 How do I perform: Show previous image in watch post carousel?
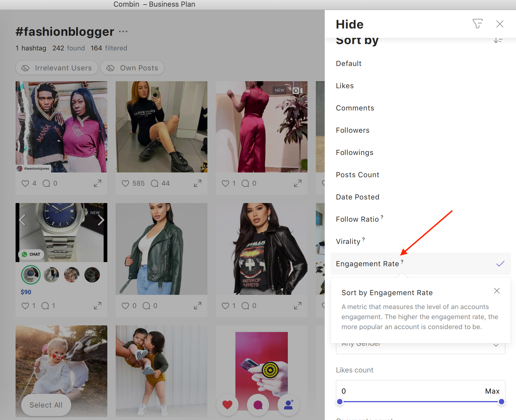click(x=22, y=220)
